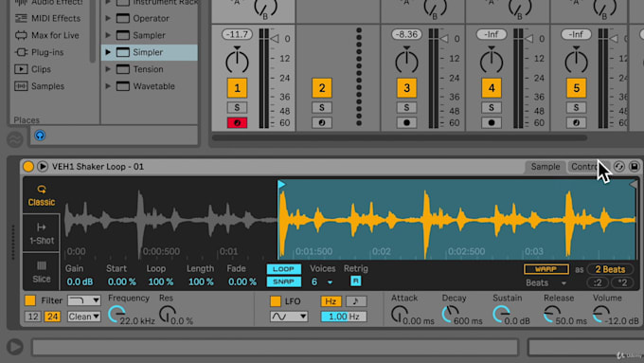Switch to the Controls tab
644x363 pixels.
coord(587,167)
